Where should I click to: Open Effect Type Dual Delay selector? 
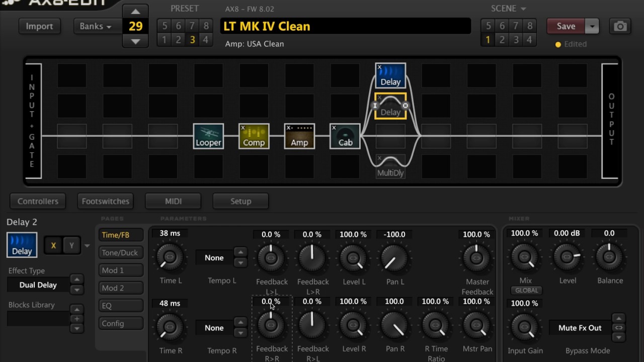(x=38, y=285)
